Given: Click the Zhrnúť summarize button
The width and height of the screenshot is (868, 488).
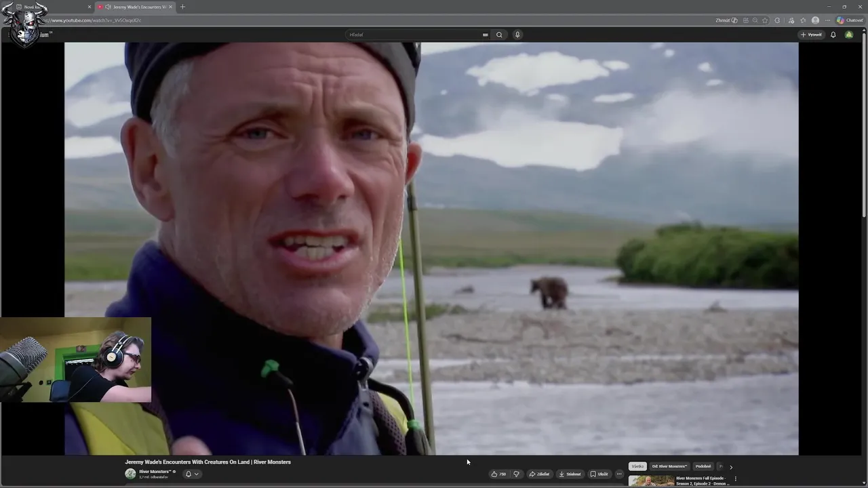Looking at the screenshot, I should 726,20.
